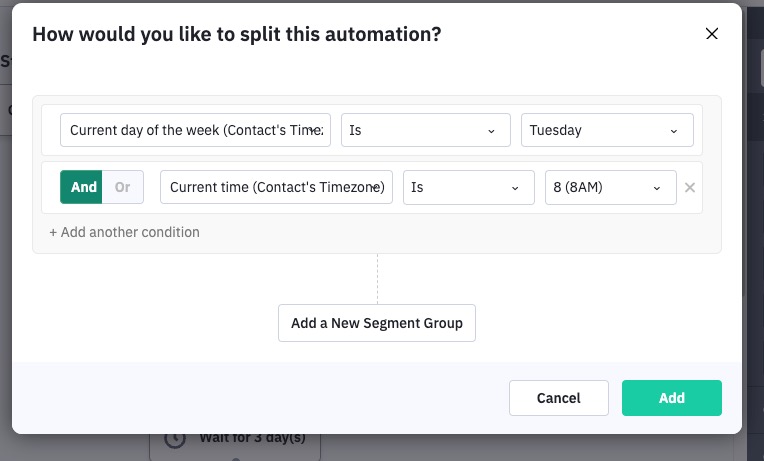Screen dimensions: 764x461
Task: Click the chevron on the second-row Is operator
Action: 516,187
